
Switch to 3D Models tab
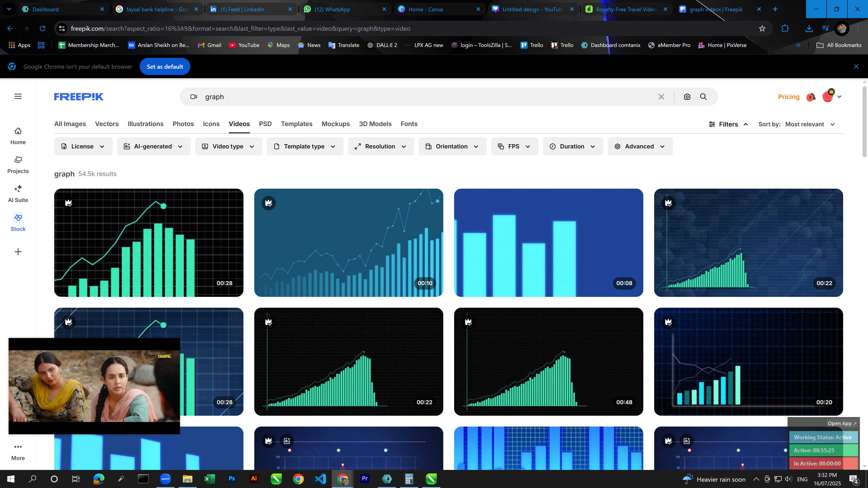pyautogui.click(x=375, y=124)
